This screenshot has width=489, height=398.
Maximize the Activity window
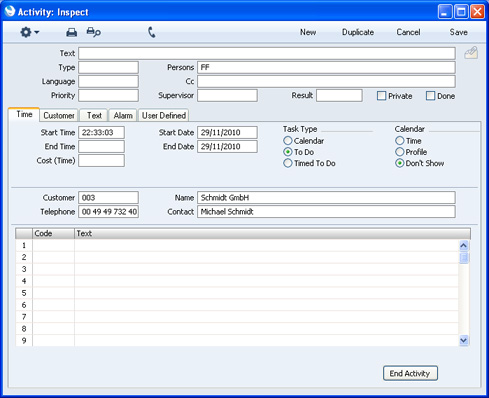click(x=461, y=12)
